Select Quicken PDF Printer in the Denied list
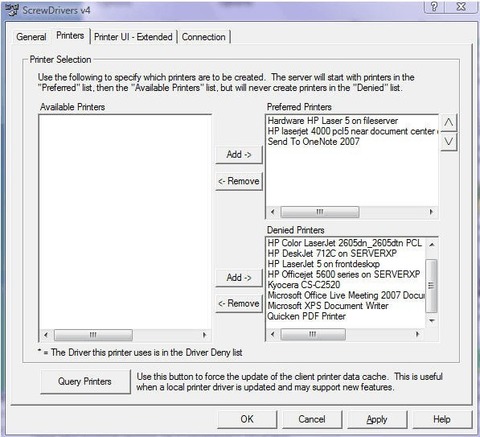Viewport: 480px width, 437px height. coord(306,316)
